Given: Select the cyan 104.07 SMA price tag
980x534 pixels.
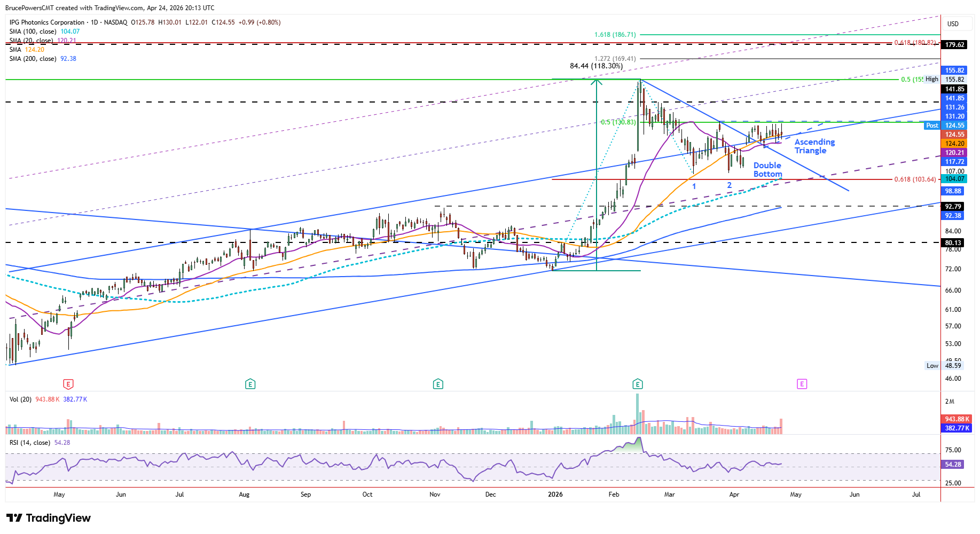Looking at the screenshot, I should pyautogui.click(x=955, y=179).
